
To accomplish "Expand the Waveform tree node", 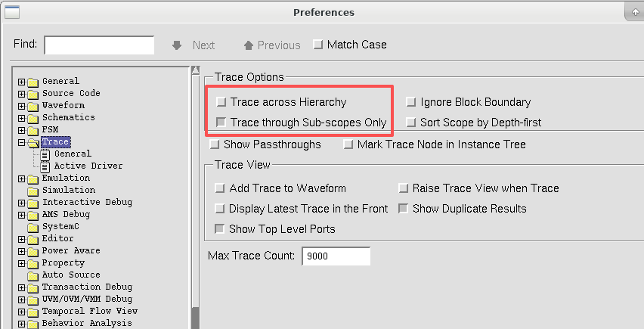I will click(x=21, y=105).
